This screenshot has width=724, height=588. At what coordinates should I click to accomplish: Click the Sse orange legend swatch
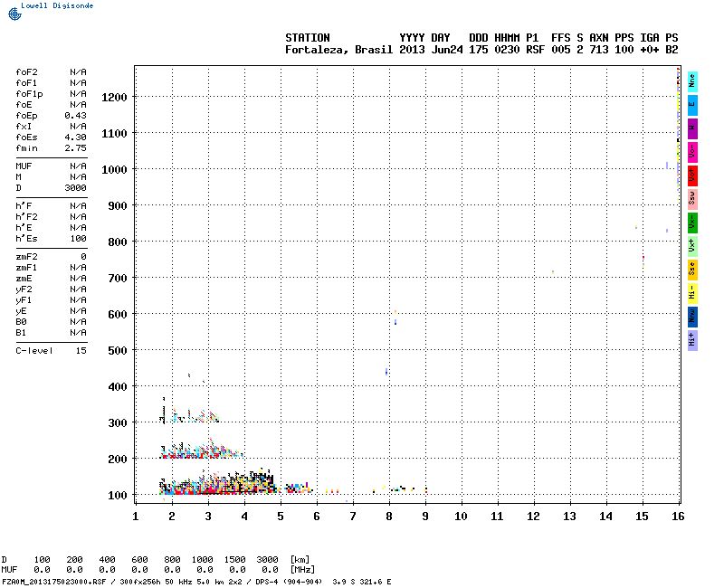(692, 270)
